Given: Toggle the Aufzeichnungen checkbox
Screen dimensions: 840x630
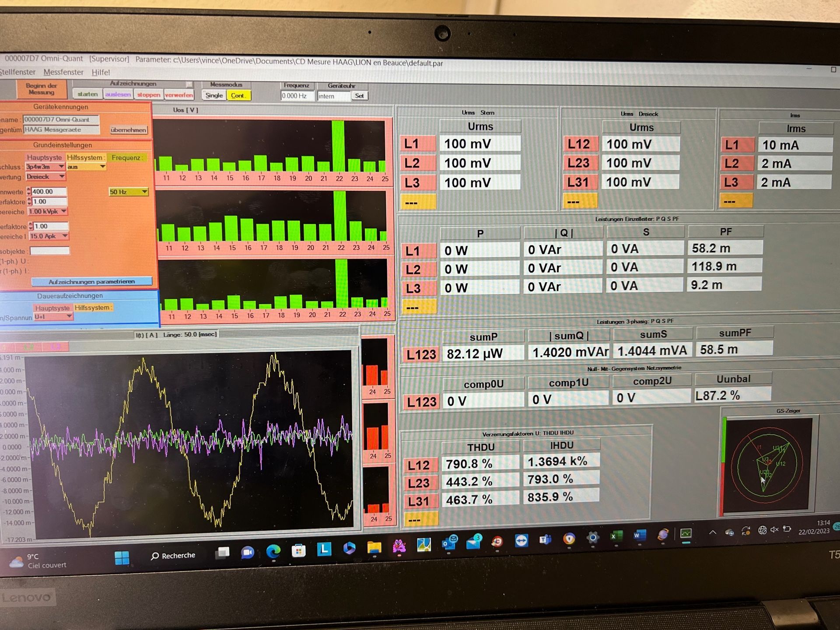Looking at the screenshot, I should click(189, 84).
